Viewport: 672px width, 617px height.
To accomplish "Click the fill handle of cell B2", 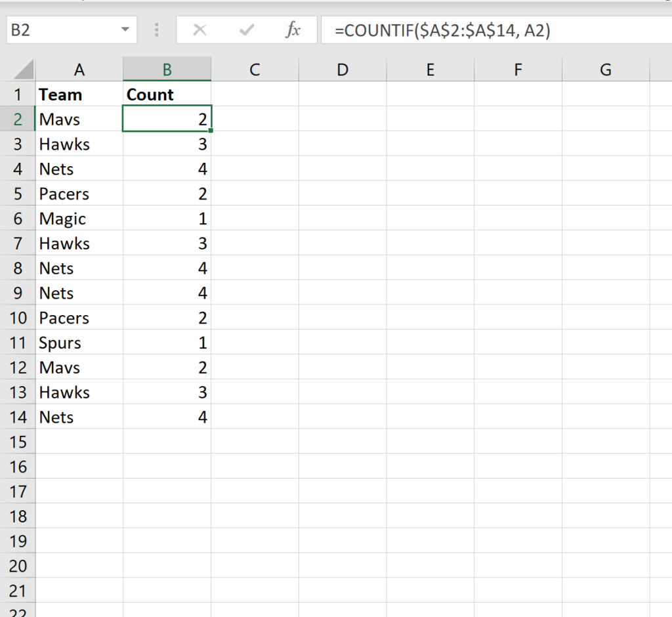I will click(210, 131).
